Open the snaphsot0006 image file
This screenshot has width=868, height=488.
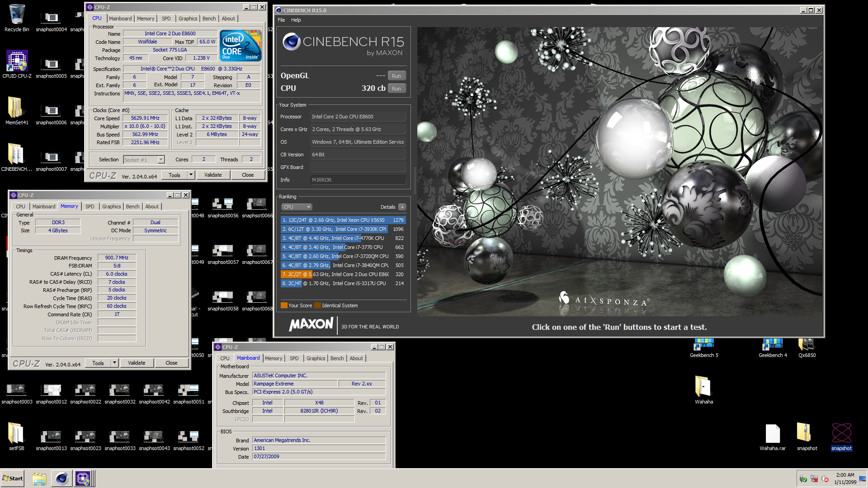pyautogui.click(x=51, y=114)
